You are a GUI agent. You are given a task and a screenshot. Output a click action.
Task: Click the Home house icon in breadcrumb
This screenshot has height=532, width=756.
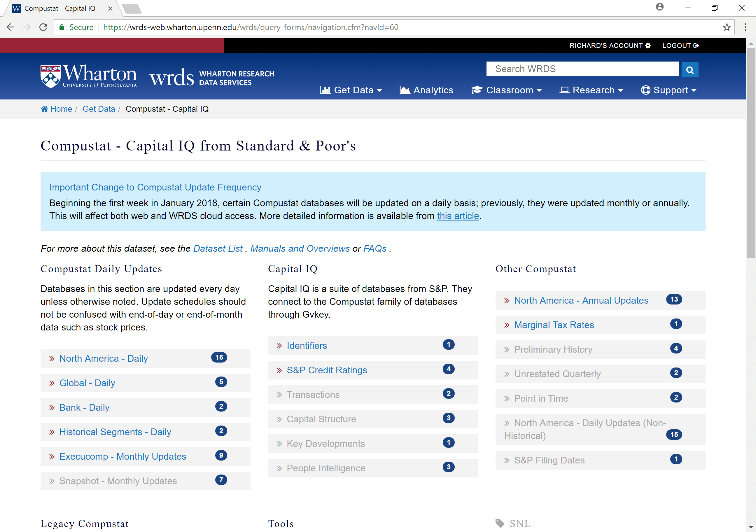44,109
